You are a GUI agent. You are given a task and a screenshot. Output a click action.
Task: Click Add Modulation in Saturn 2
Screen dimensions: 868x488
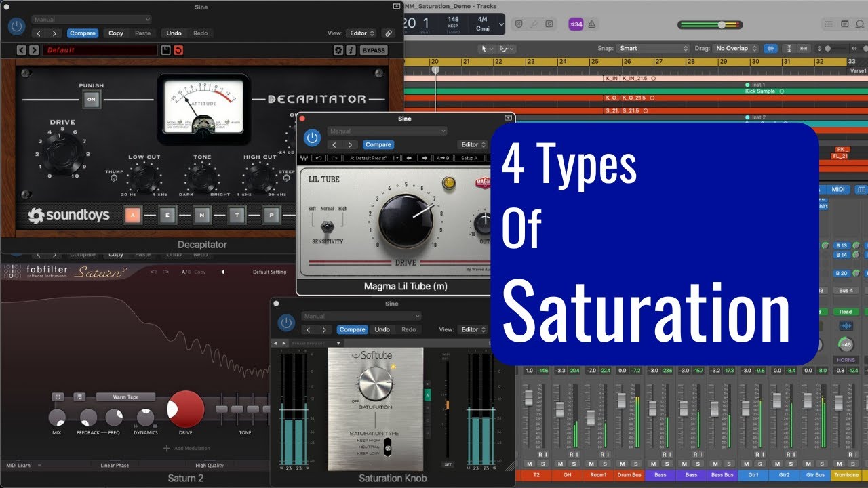(186, 448)
